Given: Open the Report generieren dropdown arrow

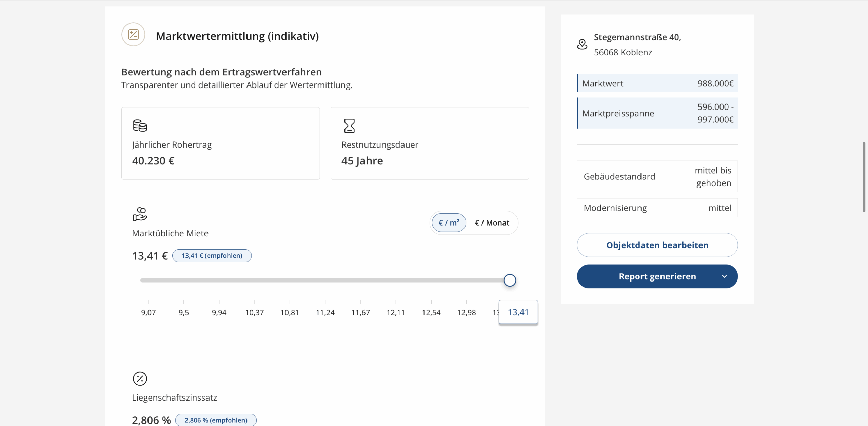Looking at the screenshot, I should coord(724,276).
